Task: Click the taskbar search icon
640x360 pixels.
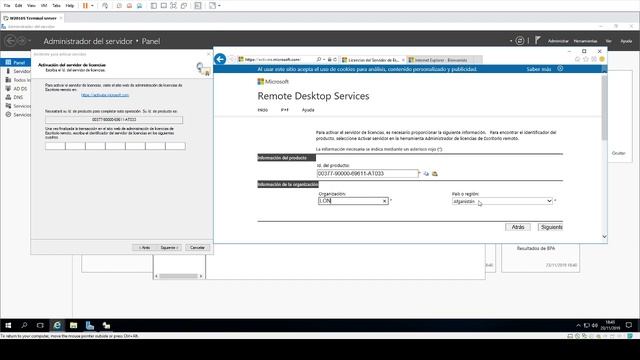Action: (24, 325)
